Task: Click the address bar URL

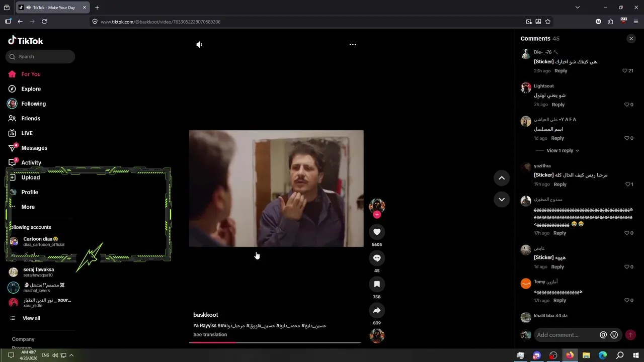Action: (160, 22)
